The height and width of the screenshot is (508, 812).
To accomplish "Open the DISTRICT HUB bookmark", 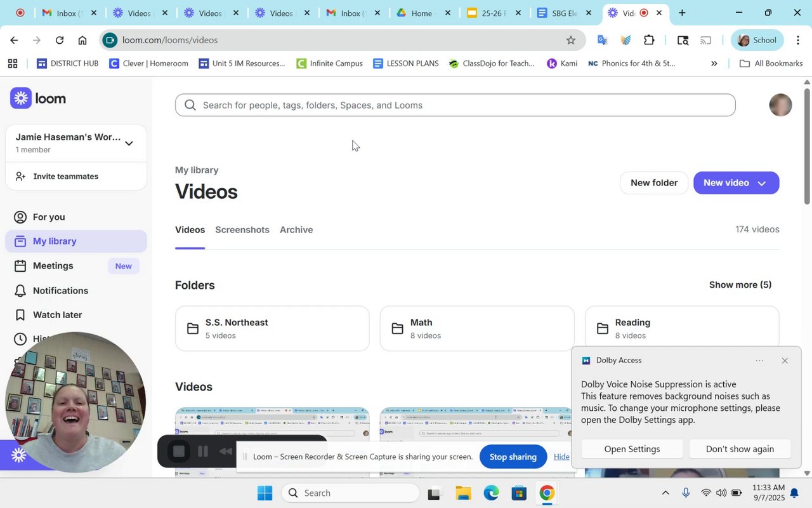I will [x=67, y=63].
